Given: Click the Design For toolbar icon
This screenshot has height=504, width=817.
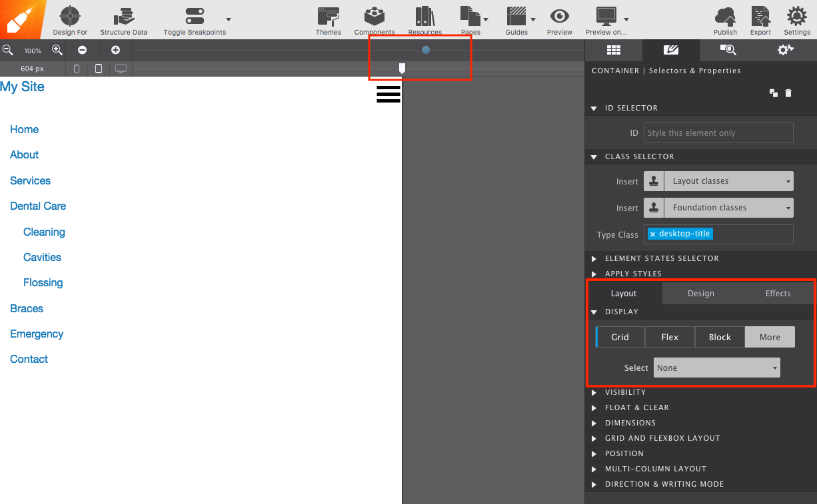Looking at the screenshot, I should [70, 16].
